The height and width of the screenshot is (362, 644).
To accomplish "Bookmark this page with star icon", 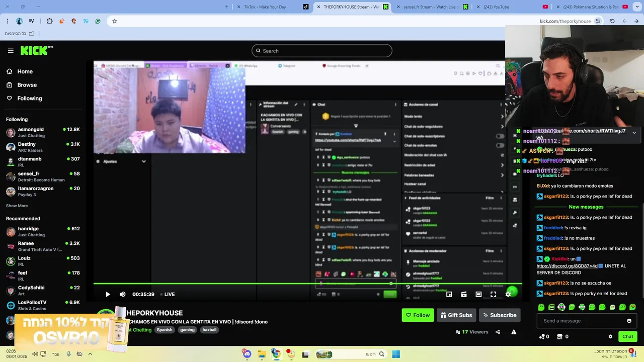I will (115, 21).
